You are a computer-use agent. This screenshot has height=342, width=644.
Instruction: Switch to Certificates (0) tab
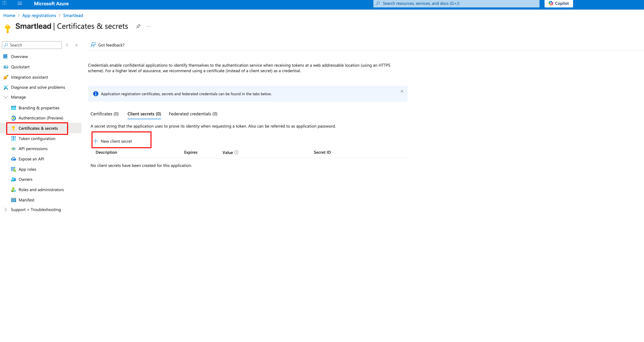(104, 114)
